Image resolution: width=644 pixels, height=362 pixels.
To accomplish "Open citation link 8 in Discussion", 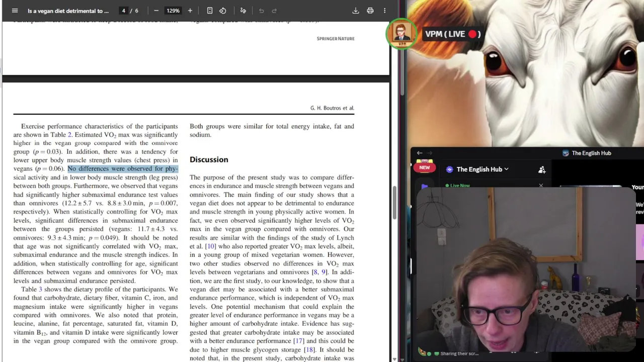I will 315,272.
